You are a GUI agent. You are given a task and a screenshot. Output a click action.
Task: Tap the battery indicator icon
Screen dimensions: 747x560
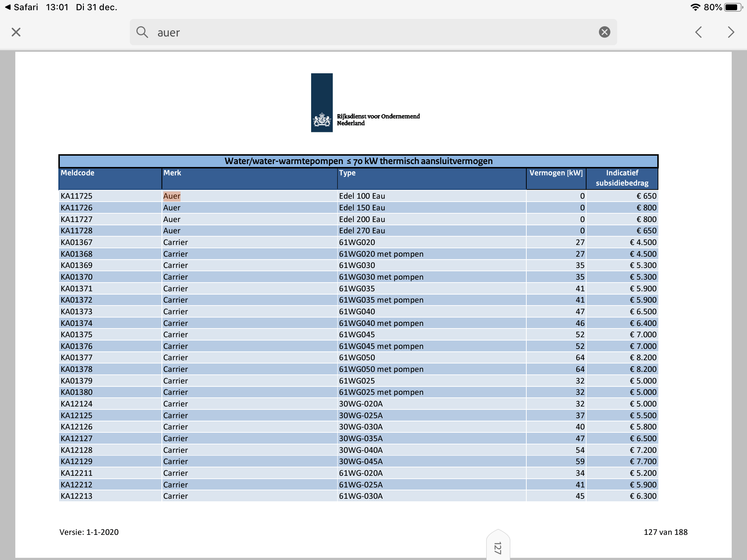pyautogui.click(x=733, y=7)
